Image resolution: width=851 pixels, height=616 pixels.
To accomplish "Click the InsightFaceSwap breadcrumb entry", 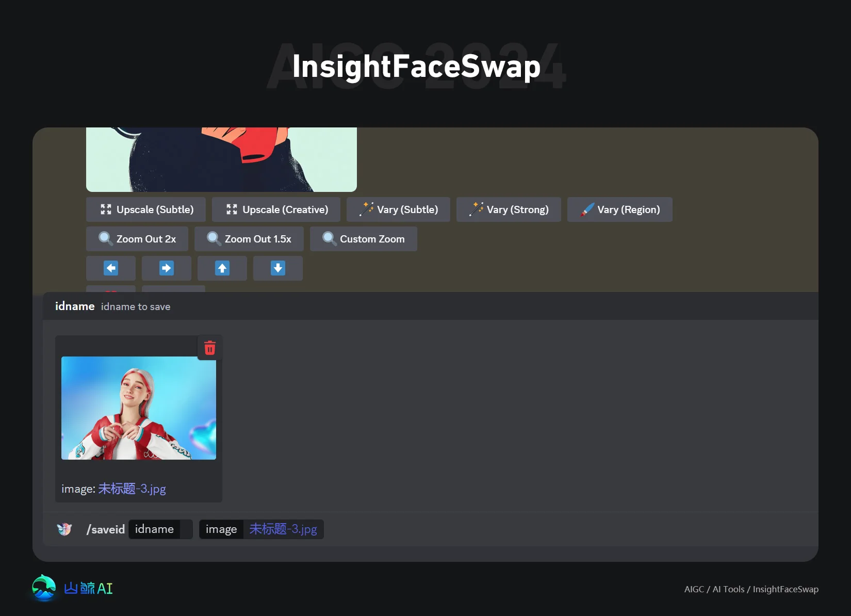I will (785, 589).
